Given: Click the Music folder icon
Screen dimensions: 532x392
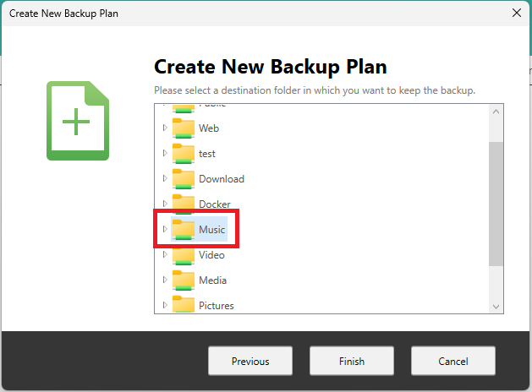Looking at the screenshot, I should [184, 230].
